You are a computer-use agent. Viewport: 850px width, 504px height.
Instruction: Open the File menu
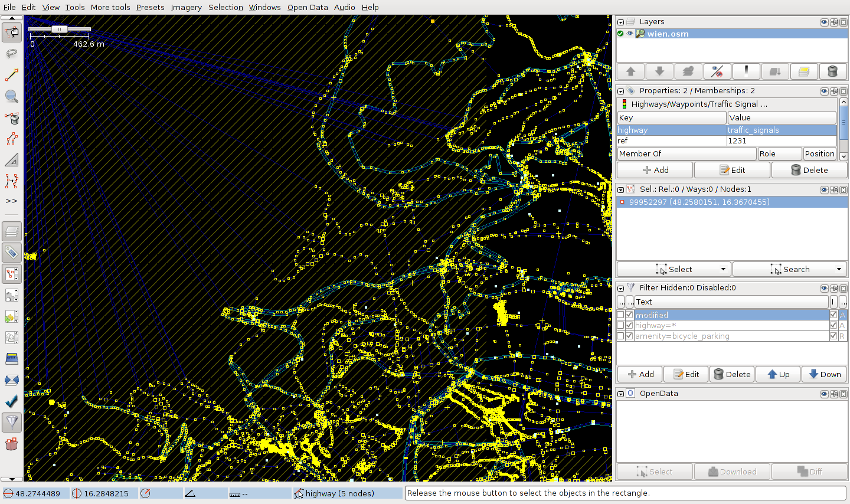(9, 7)
